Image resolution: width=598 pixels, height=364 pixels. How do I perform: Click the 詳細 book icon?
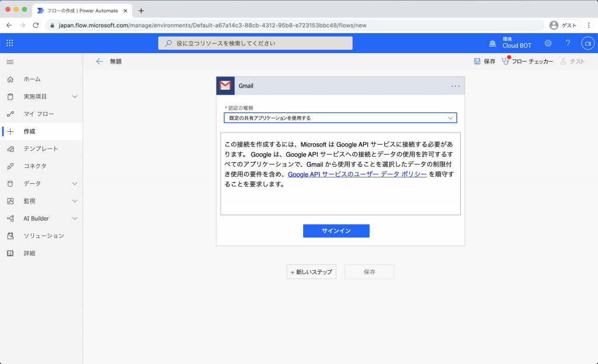[11, 253]
